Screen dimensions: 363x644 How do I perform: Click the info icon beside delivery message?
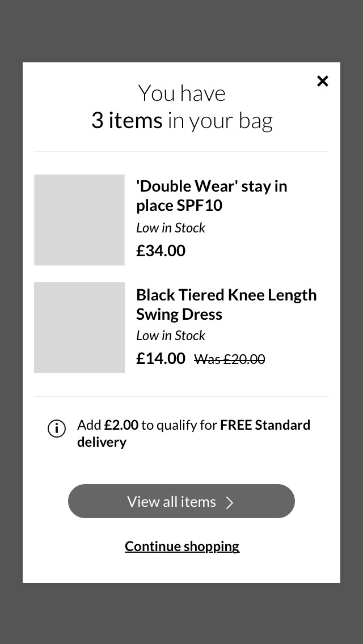pyautogui.click(x=57, y=429)
